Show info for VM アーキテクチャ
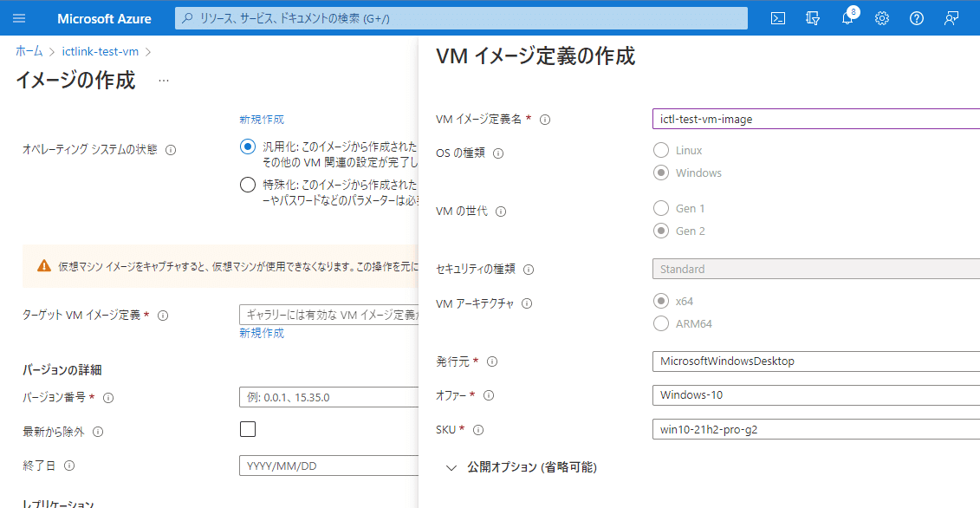The width and height of the screenshot is (980, 508). coord(526,303)
